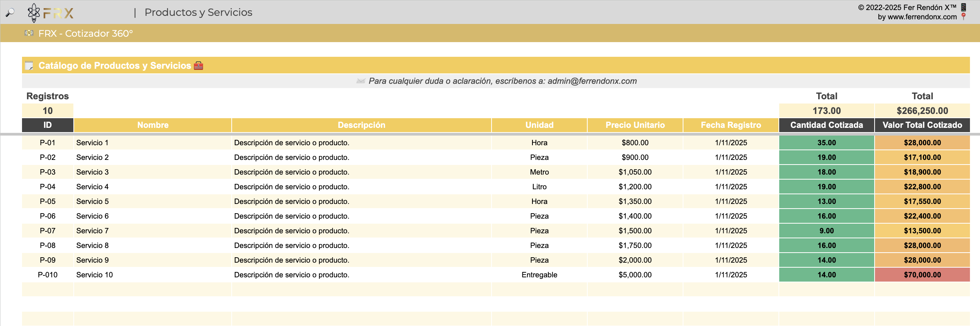Screen dimensions: 980x326
Task: Click the $266,250.00 grand total cell
Action: (922, 111)
